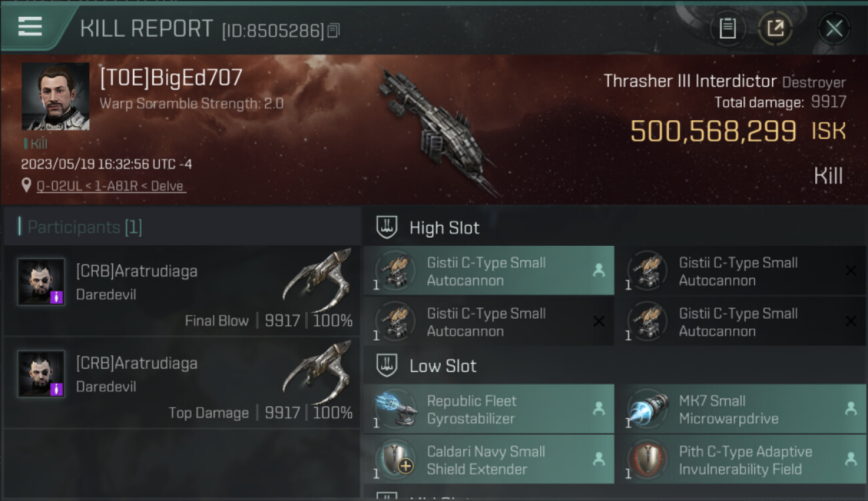Select MK7 Small Microwarpdrive module
The width and height of the screenshot is (868, 501).
coord(740,409)
